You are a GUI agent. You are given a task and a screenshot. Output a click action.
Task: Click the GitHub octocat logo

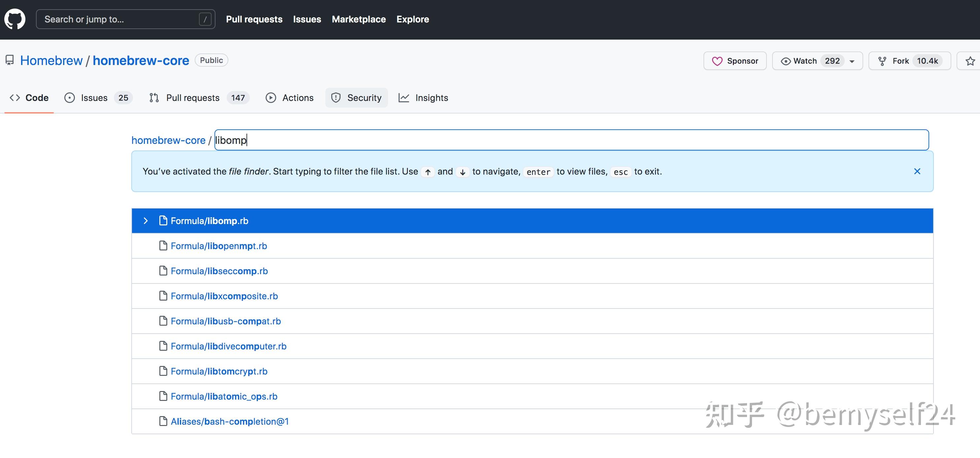click(x=15, y=19)
